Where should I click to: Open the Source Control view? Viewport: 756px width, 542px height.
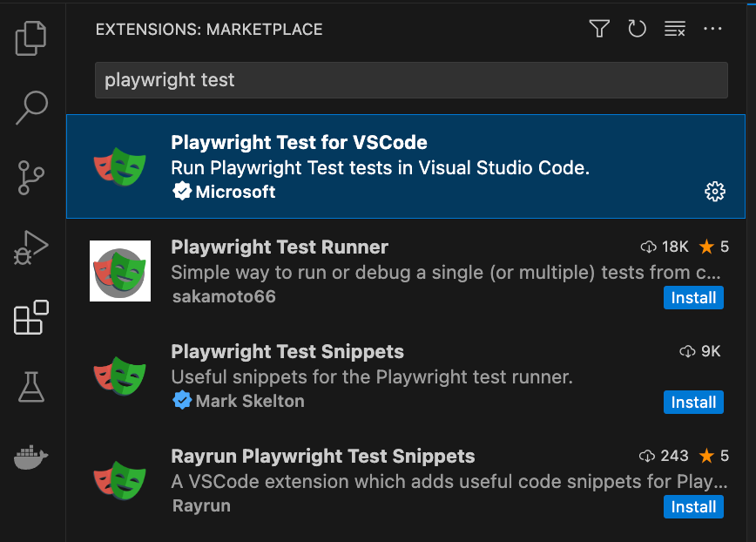(31, 177)
